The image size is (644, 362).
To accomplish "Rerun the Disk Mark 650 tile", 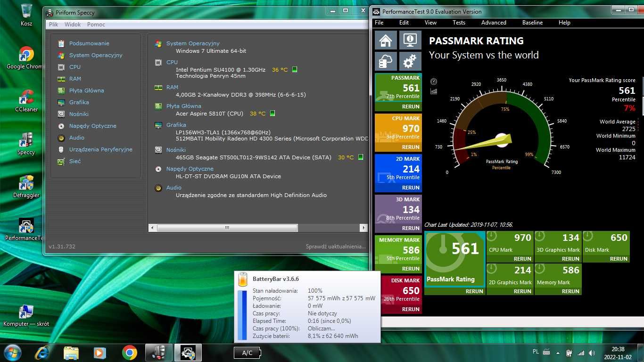I will (x=619, y=259).
